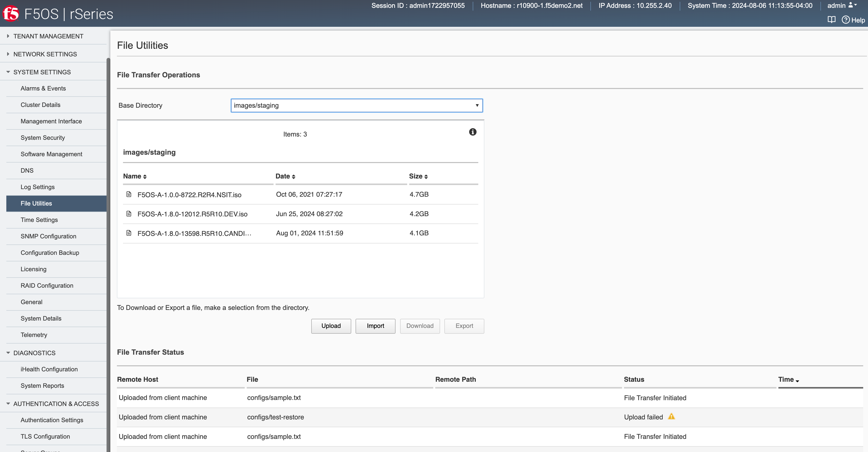Click configs/test-restore transfer row
Screen dimensions: 868x452
tap(490, 417)
